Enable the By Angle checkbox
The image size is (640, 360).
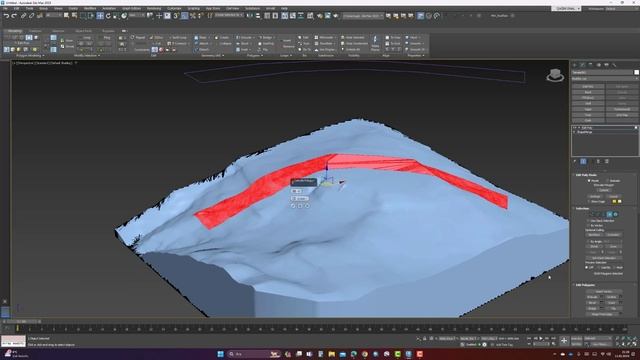589,242
